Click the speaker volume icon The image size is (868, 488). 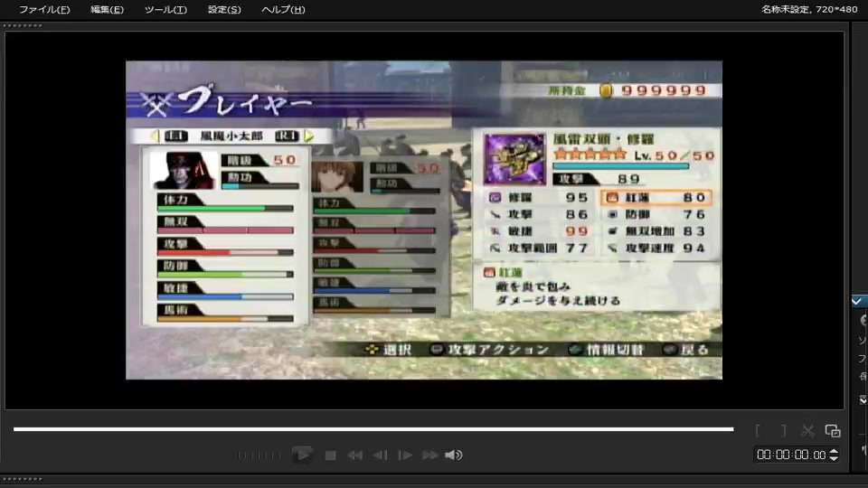[454, 455]
